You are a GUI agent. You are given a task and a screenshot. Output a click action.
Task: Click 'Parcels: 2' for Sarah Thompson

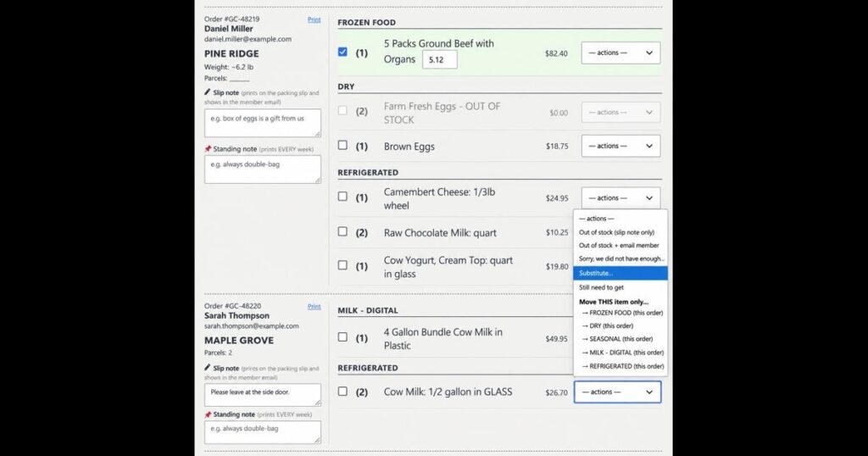(218, 353)
